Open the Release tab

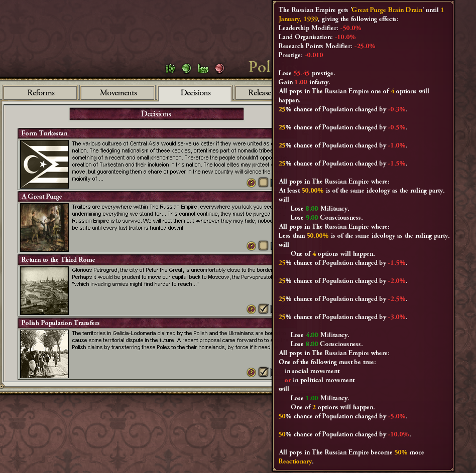[x=254, y=93]
